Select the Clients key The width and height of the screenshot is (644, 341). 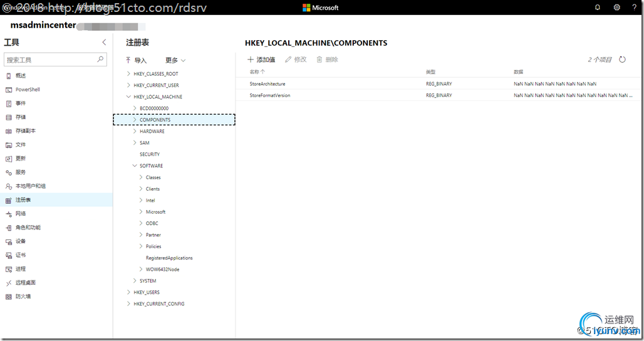pos(153,189)
